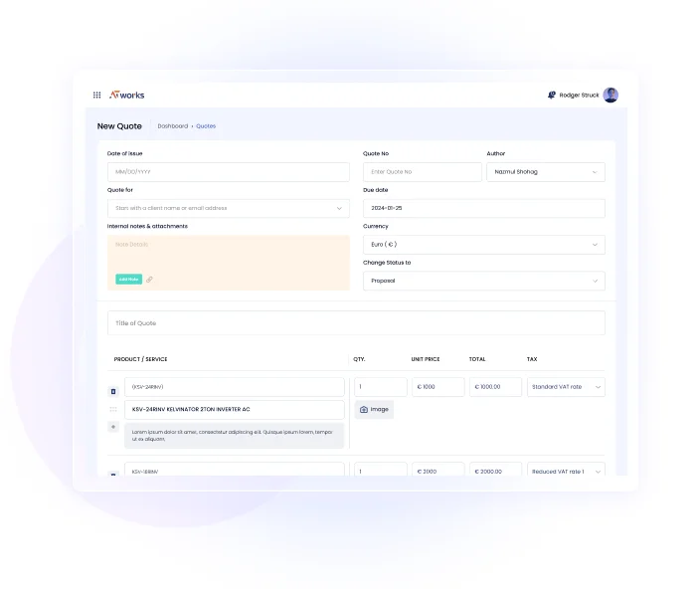
Task: Click the Quotes breadcrumb link
Action: 206,126
